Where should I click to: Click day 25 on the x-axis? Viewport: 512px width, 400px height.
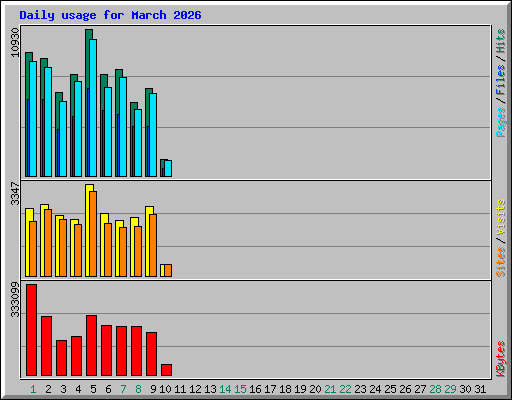point(390,389)
